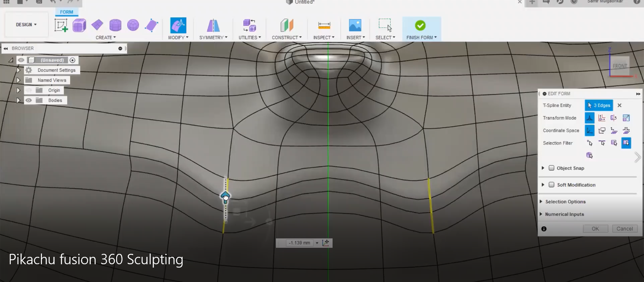Click the Front face of ViewCube
Image resolution: width=644 pixels, height=282 pixels.
(x=620, y=66)
